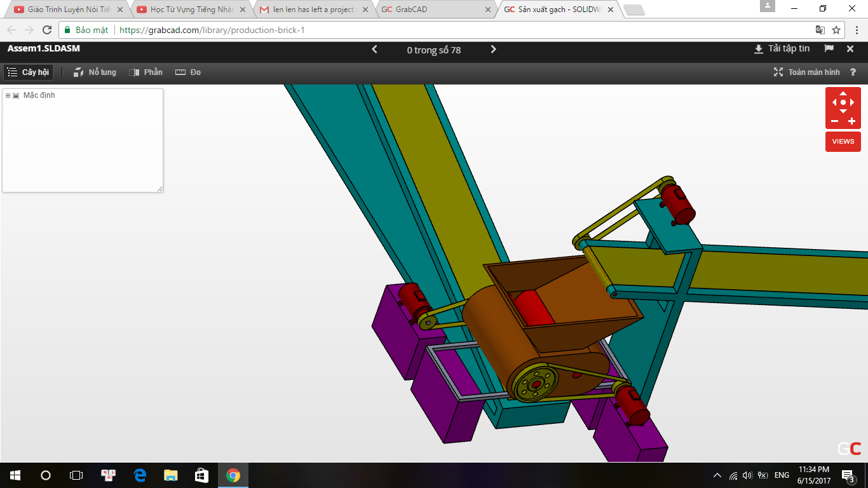
Task: Open the Action Center notifications
Action: pos(848,475)
